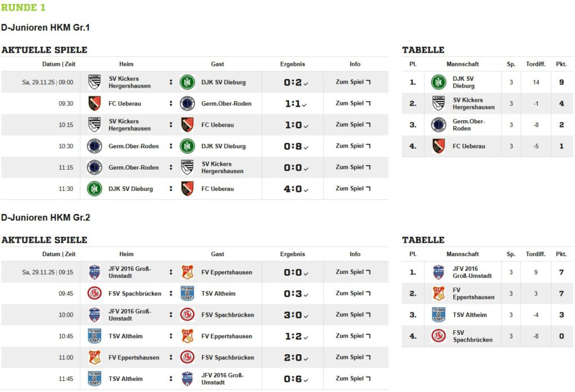Click DJK SV Dieburg team name in Gr.1 table
This screenshot has height=392, width=575.
463,82
